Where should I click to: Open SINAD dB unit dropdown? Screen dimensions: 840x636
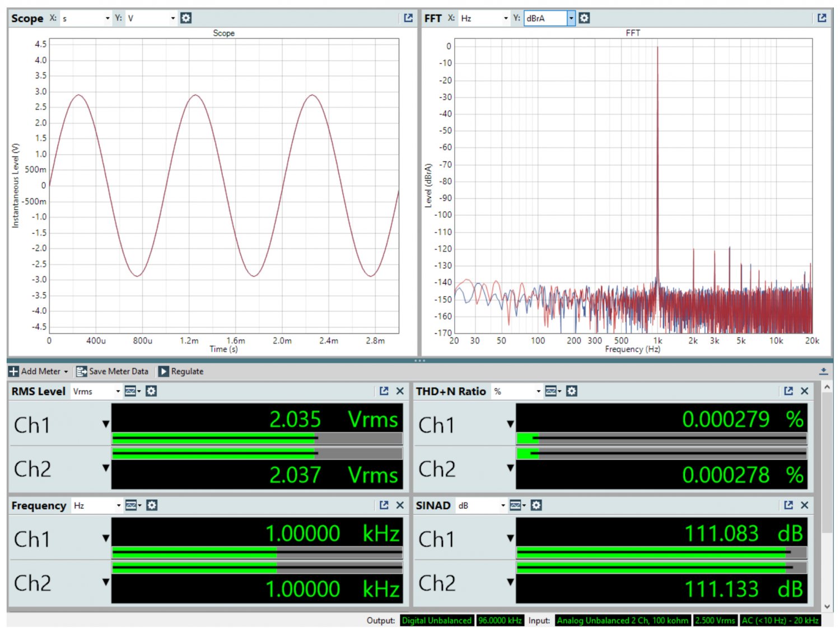point(481,505)
